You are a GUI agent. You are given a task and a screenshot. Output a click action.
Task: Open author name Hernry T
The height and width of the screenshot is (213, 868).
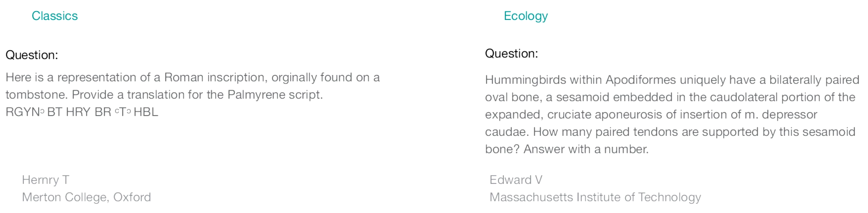coord(46,180)
